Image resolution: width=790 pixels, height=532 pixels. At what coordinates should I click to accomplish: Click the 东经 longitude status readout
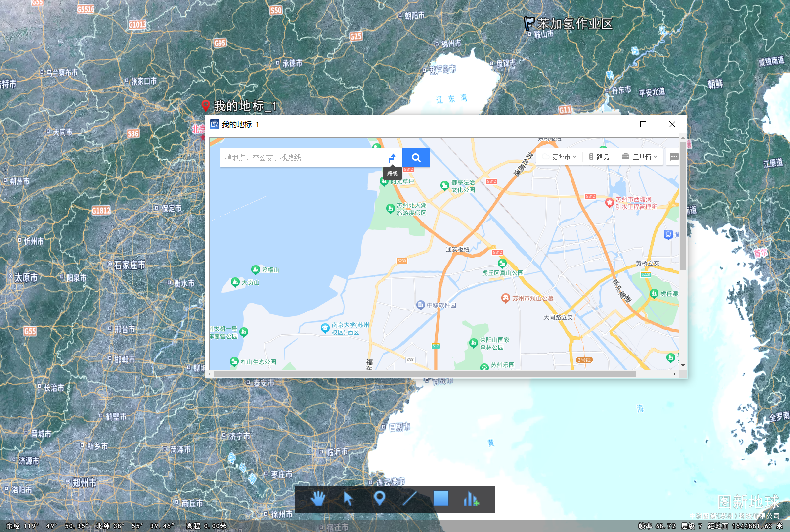coord(47,526)
